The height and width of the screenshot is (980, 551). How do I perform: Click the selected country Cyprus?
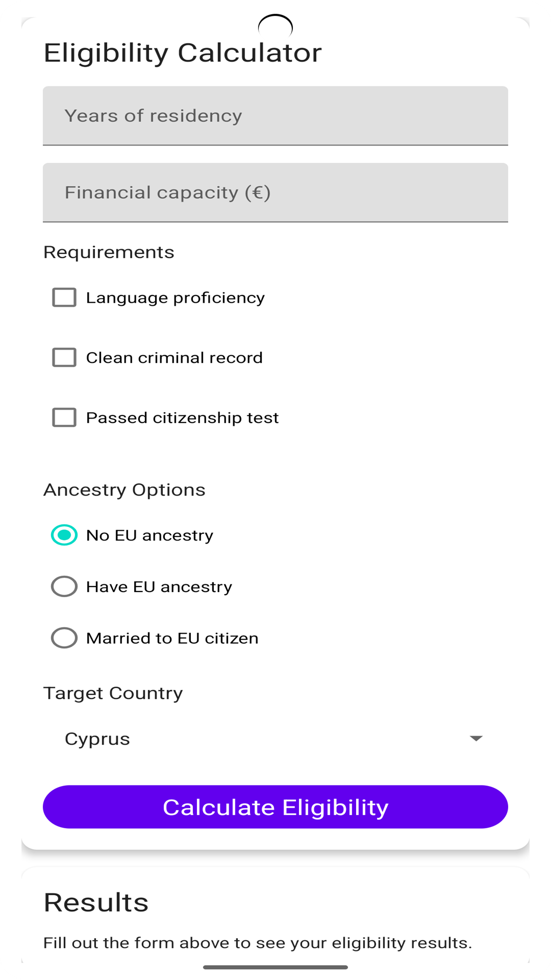[97, 739]
